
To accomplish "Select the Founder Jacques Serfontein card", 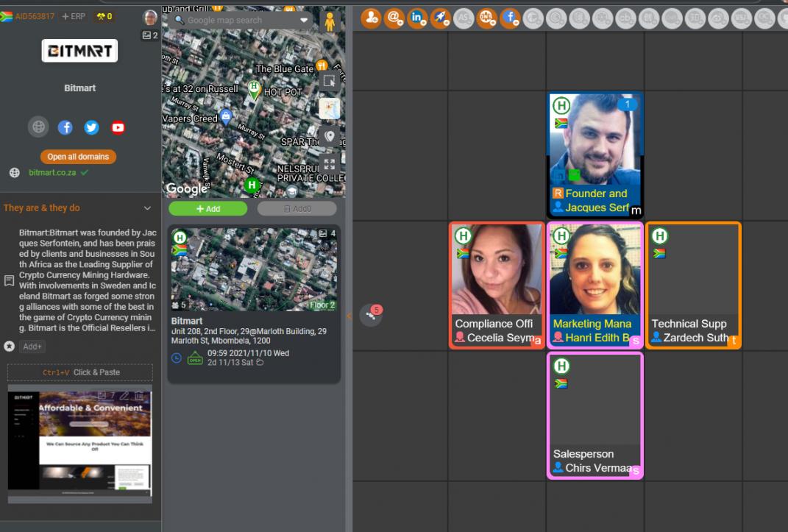I will (595, 155).
